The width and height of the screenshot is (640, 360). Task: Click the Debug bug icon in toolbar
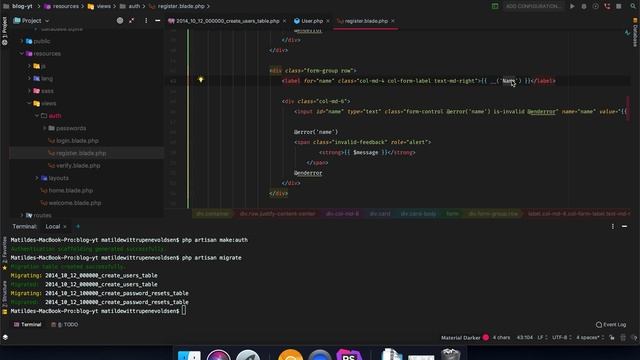(584, 6)
